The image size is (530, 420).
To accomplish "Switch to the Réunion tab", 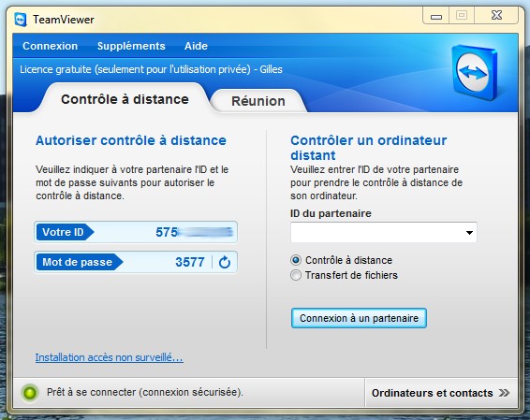I will [258, 101].
